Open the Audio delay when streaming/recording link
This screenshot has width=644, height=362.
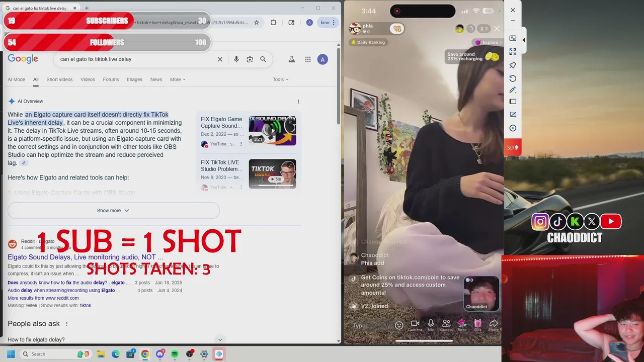63,291
